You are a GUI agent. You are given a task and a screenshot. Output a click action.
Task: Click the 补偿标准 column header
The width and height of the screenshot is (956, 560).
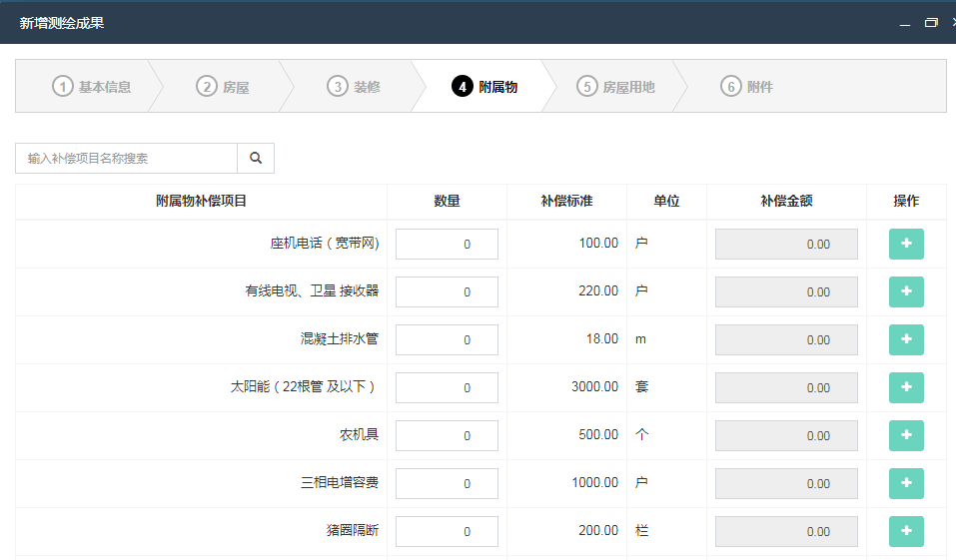point(567,201)
